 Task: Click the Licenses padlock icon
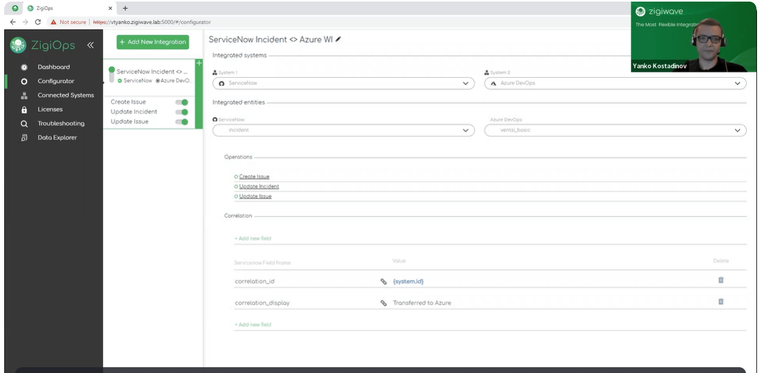click(24, 109)
